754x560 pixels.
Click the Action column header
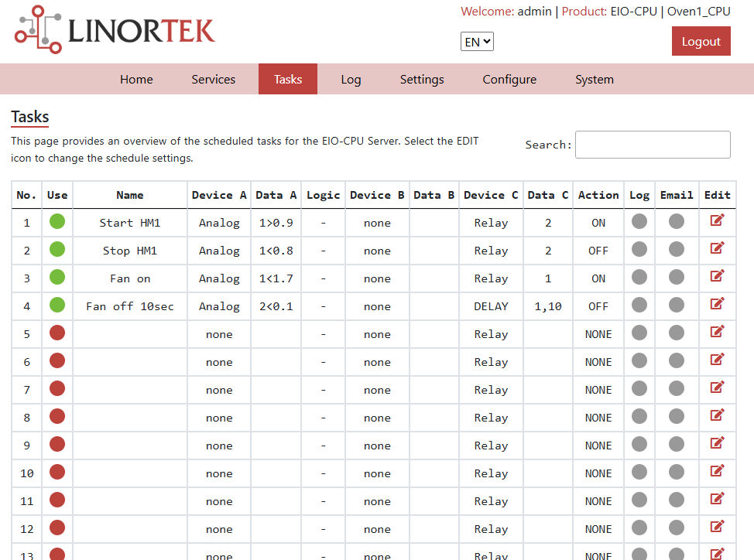click(x=598, y=195)
